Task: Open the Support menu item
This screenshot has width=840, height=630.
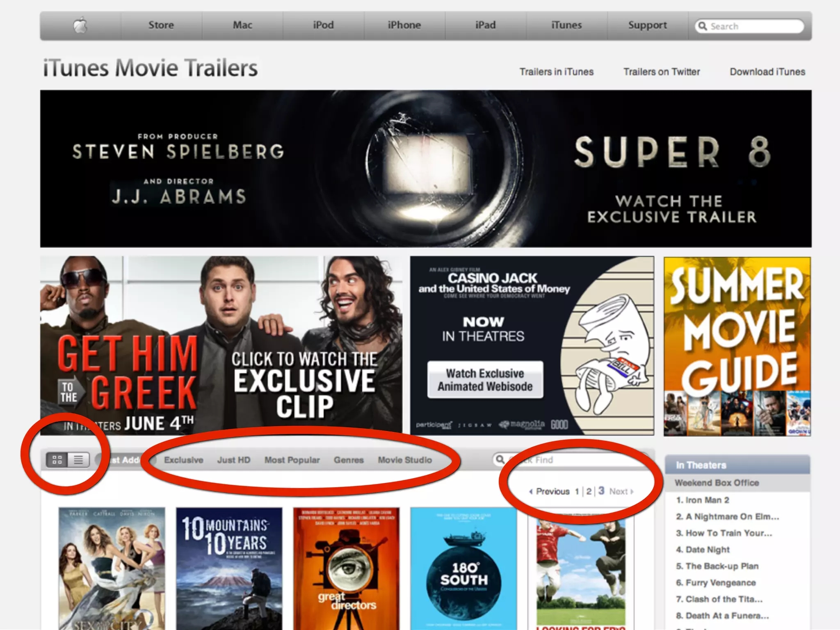Action: pos(647,25)
